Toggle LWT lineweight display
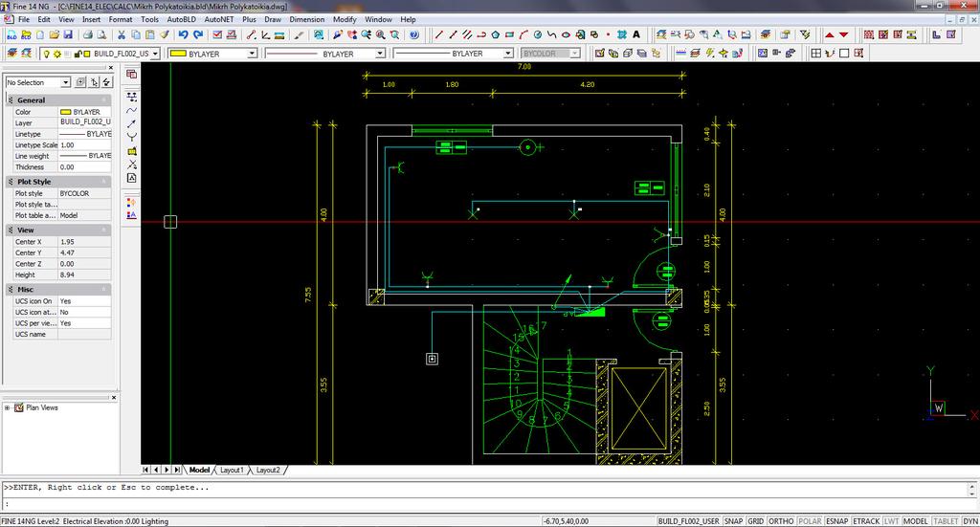Viewport: 980px width, 527px height. 891,520
